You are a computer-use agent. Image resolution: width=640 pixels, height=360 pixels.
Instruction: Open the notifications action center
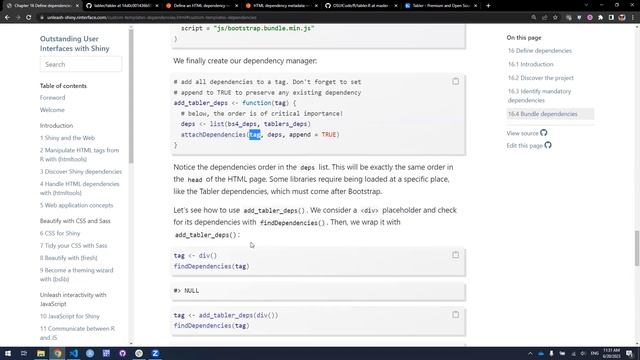tap(630, 353)
